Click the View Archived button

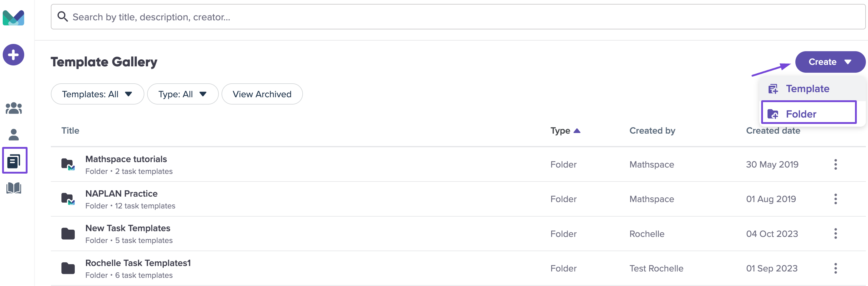(262, 94)
